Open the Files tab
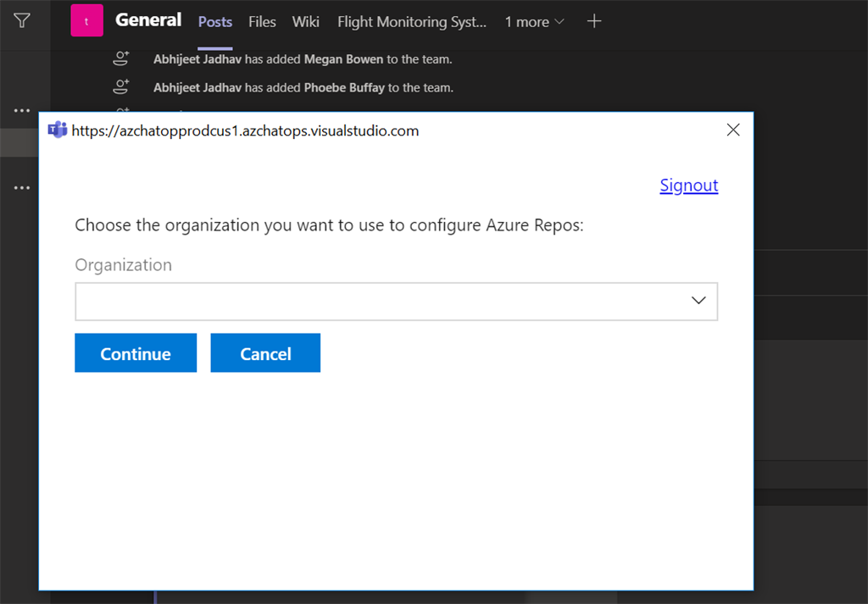The height and width of the screenshot is (604, 868). pyautogui.click(x=262, y=22)
